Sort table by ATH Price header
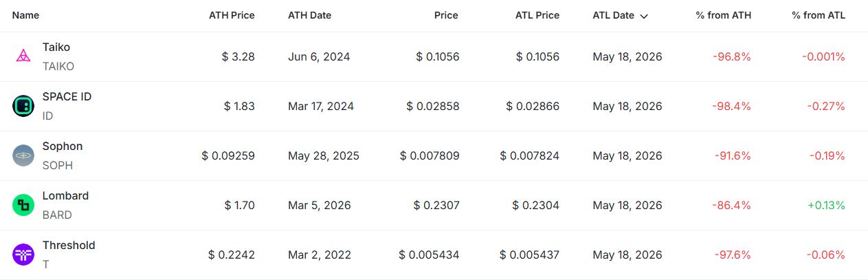Viewport: 868px width, 280px height. pos(232,15)
